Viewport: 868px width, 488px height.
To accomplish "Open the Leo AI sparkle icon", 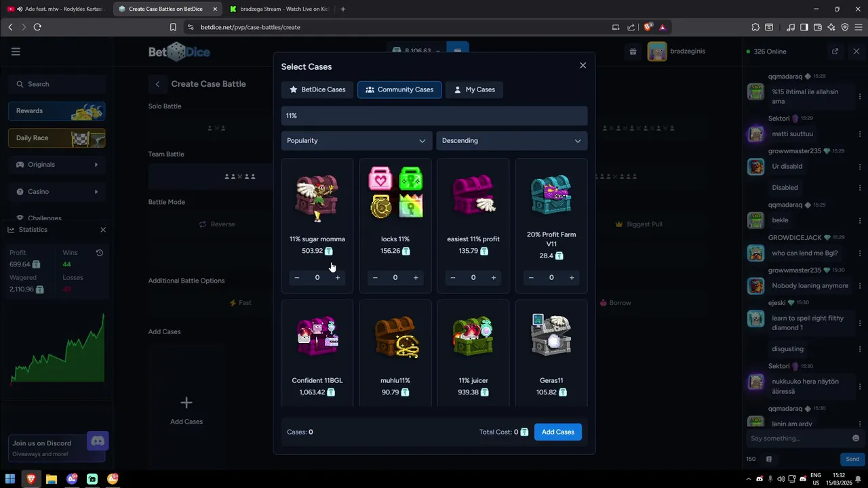I will (831, 27).
